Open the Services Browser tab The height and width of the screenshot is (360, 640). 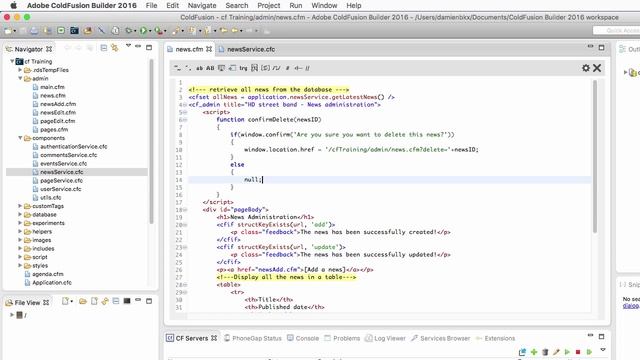[441, 338]
